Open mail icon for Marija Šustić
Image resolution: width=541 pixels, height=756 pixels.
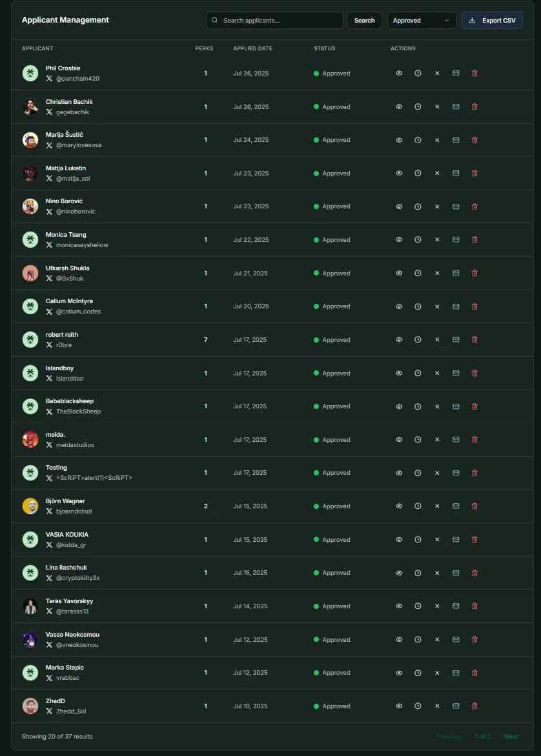[x=456, y=140]
